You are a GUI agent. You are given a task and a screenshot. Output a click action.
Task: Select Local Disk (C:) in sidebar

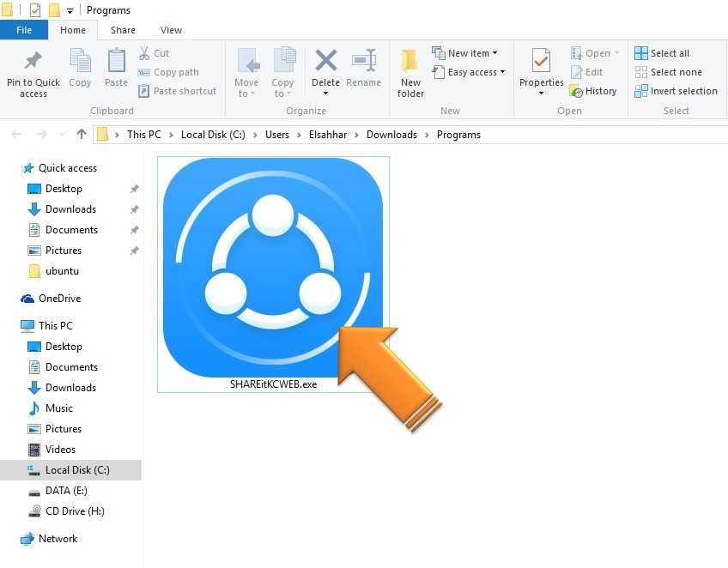(x=70, y=470)
